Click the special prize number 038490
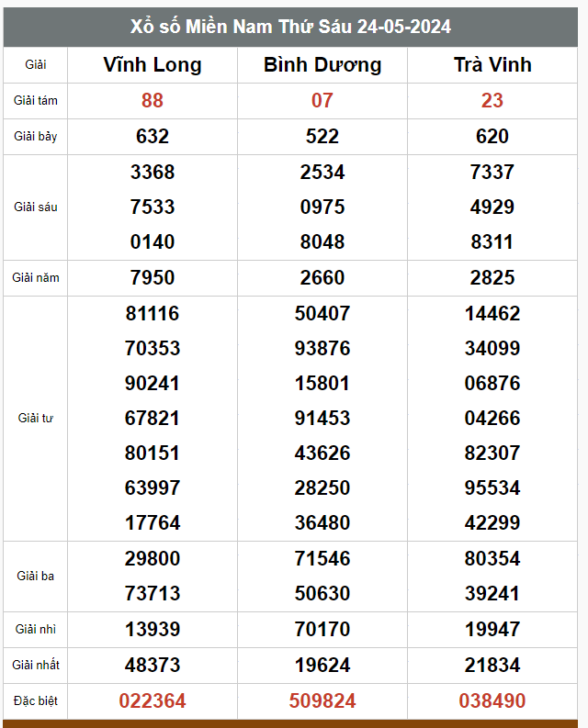Screen dimensions: 588x728 (492, 700)
